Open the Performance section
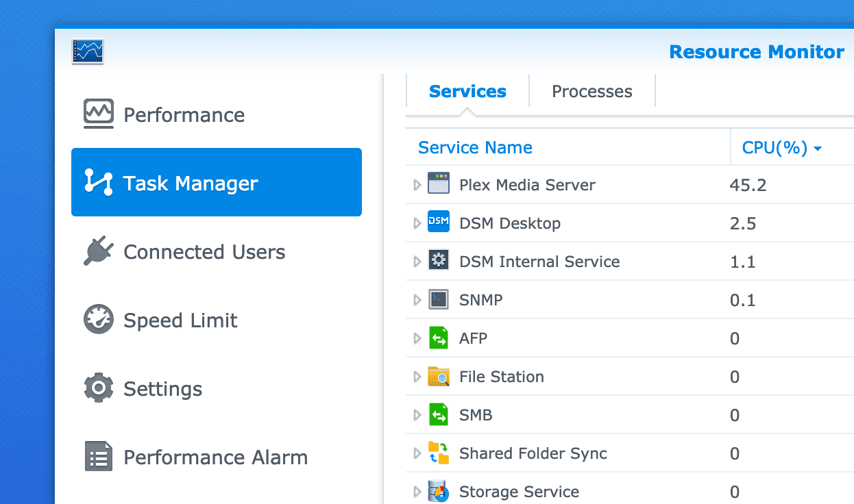854x504 pixels. pyautogui.click(x=217, y=114)
